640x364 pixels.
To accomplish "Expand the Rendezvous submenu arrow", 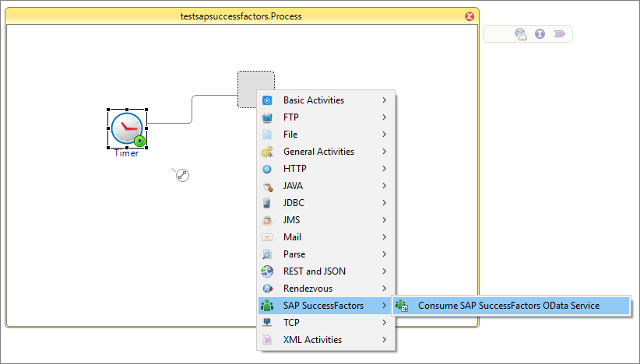I will pyautogui.click(x=384, y=289).
